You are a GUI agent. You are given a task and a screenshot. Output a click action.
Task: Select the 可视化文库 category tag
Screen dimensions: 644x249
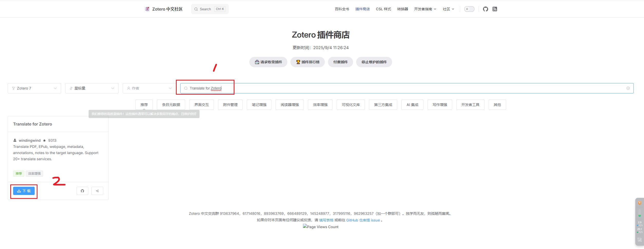351,105
